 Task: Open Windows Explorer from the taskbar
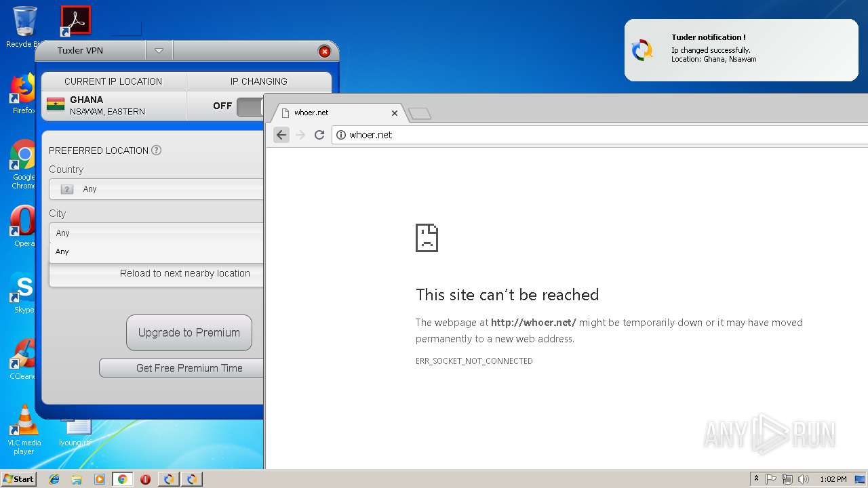pyautogui.click(x=77, y=479)
